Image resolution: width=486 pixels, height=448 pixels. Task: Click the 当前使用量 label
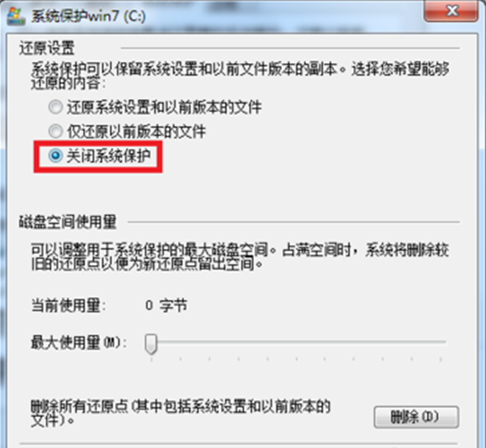69,306
